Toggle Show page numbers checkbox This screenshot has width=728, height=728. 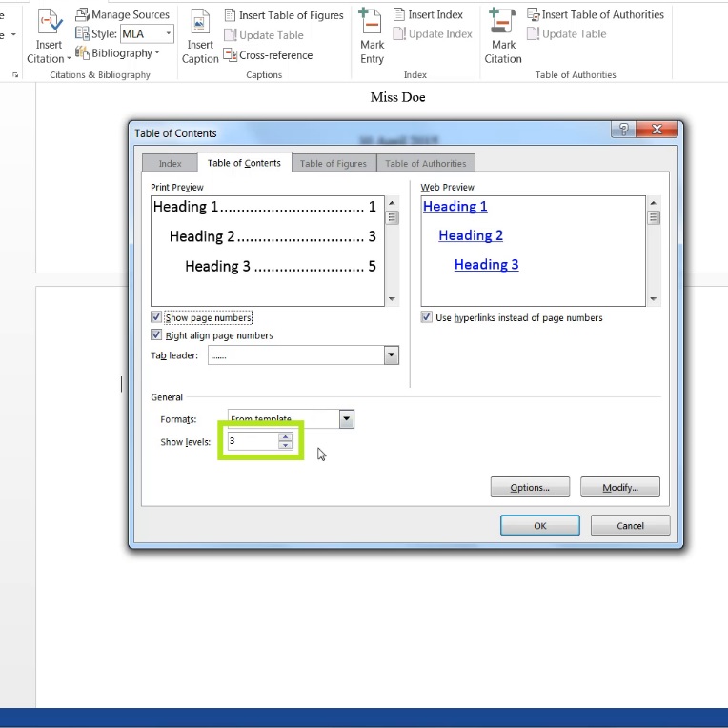[x=156, y=317]
